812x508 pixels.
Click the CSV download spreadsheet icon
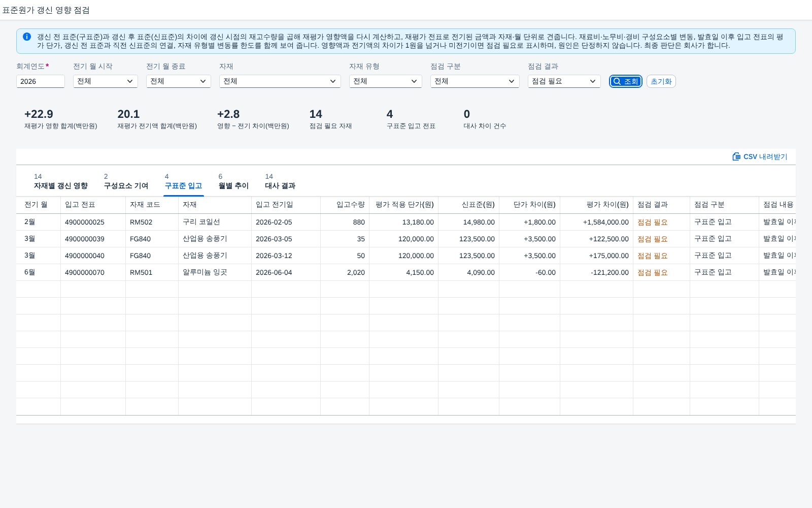click(x=736, y=156)
